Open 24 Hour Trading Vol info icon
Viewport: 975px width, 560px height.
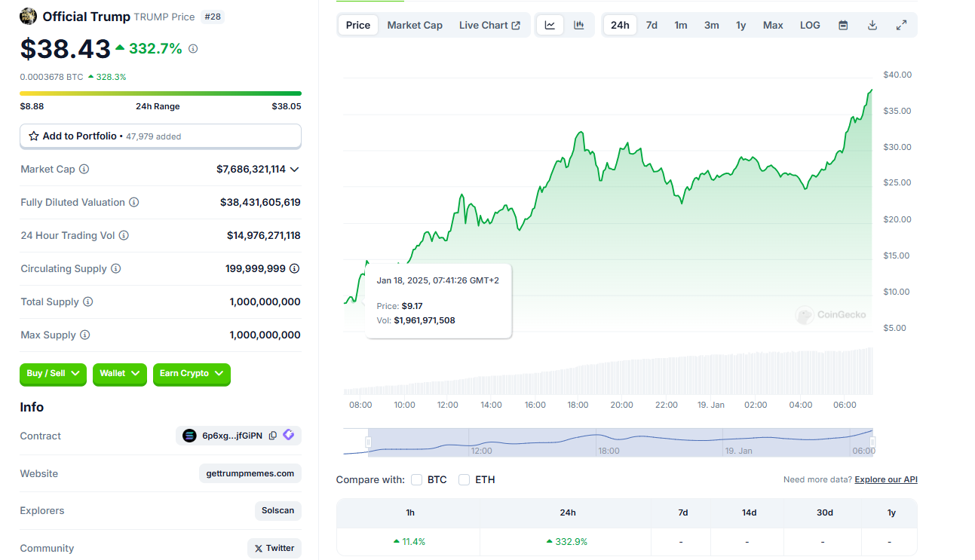coord(124,236)
